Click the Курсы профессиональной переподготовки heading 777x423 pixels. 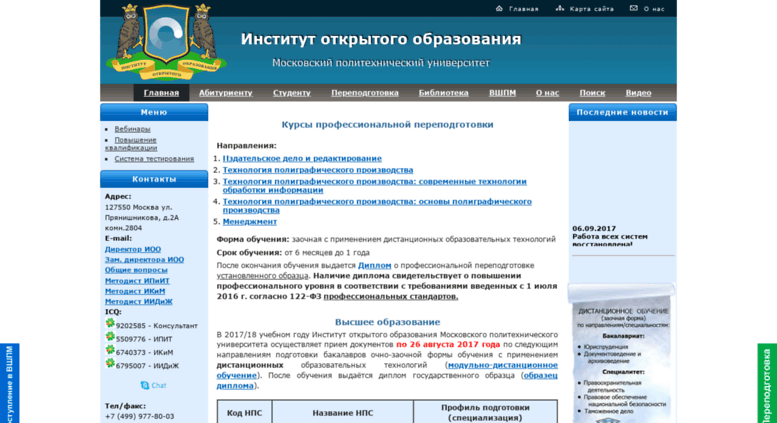(387, 124)
